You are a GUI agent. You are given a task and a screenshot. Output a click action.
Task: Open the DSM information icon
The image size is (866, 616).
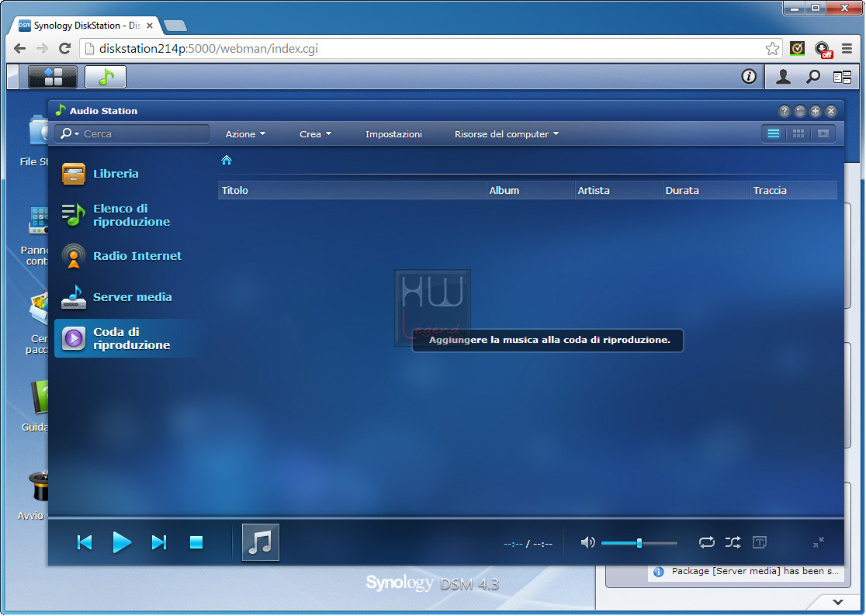point(748,76)
